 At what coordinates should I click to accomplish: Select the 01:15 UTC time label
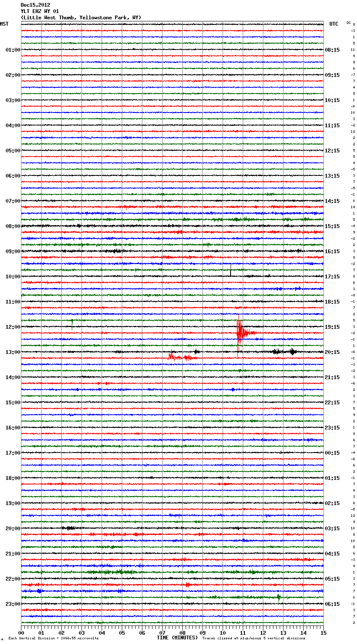click(x=332, y=478)
